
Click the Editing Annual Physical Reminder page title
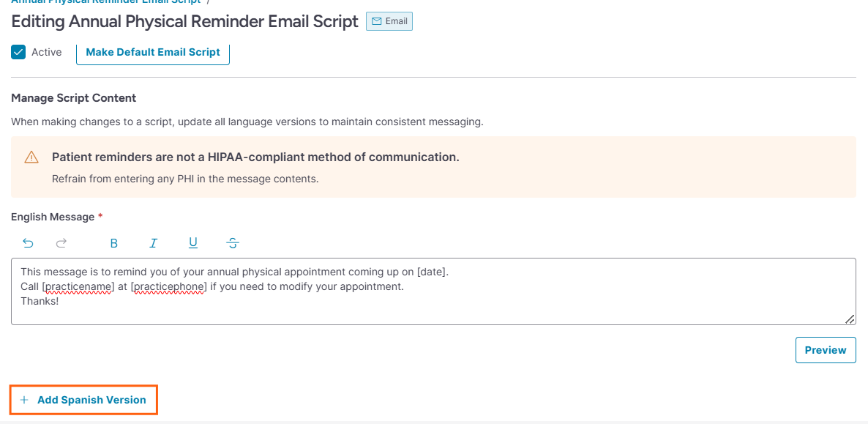coord(184,21)
